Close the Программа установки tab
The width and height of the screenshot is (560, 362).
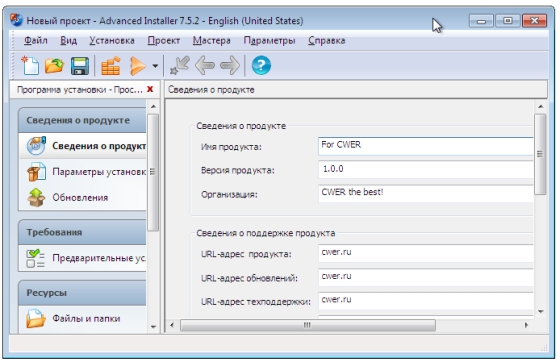click(x=150, y=89)
